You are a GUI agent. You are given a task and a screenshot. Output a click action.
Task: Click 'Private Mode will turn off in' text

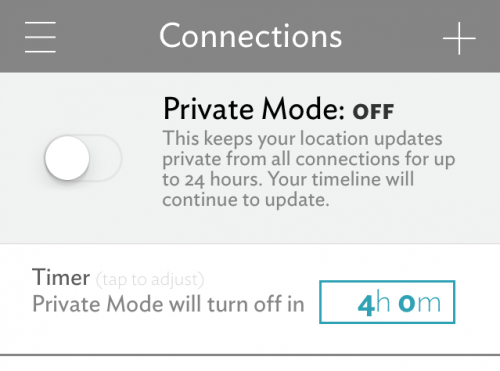click(x=168, y=304)
